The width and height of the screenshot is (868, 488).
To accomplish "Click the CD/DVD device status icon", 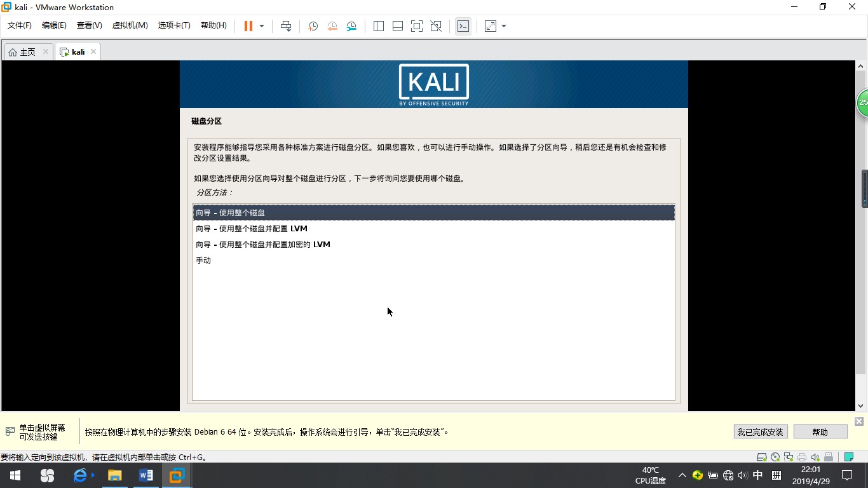I will [x=775, y=457].
